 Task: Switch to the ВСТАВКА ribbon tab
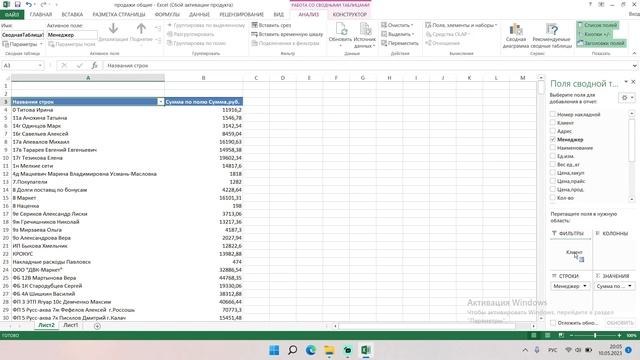pos(72,14)
